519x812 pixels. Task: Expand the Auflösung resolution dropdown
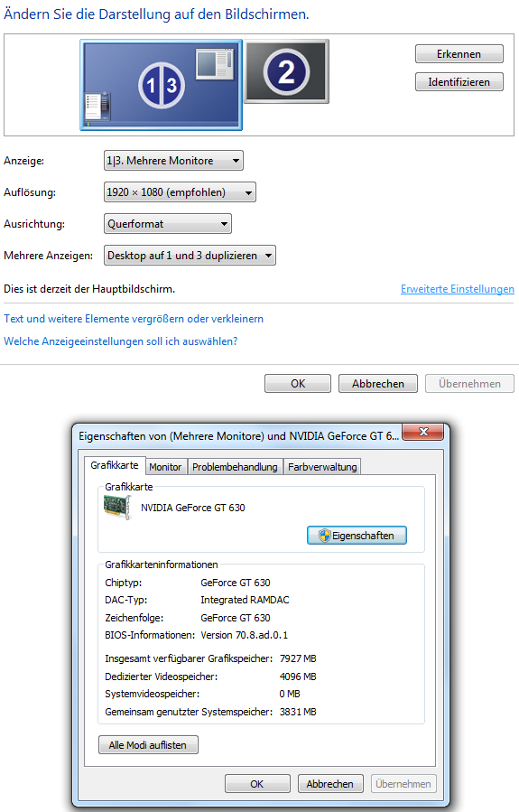click(180, 192)
